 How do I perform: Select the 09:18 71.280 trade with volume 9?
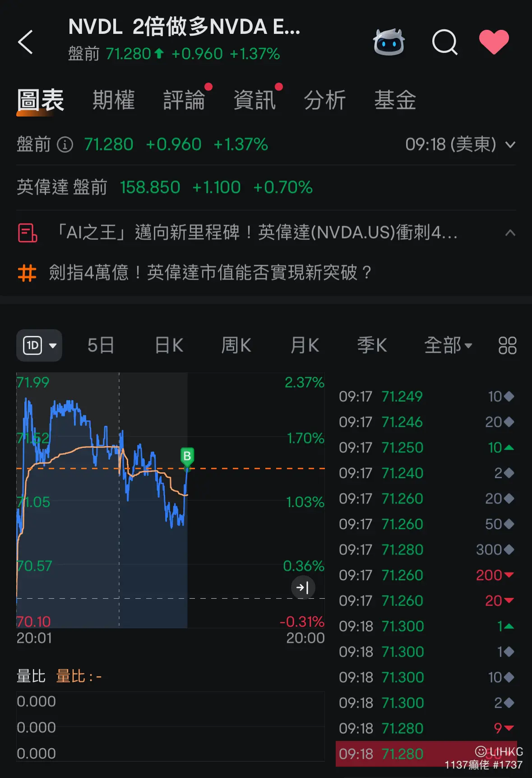click(426, 728)
